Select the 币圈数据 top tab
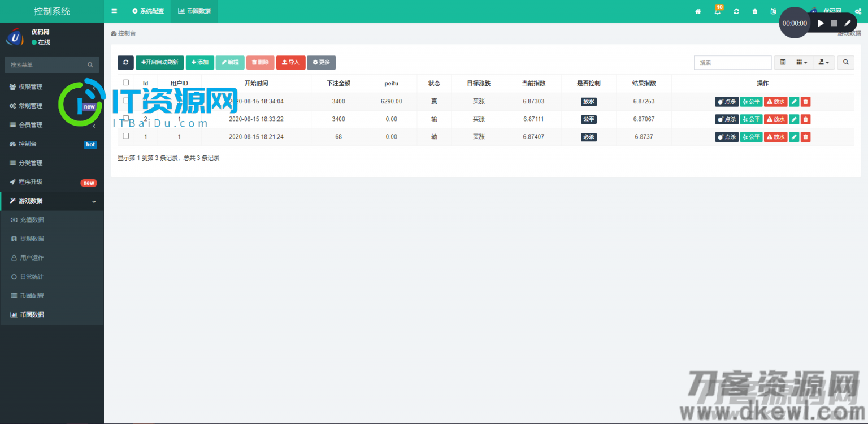Viewport: 868px width, 424px height. coord(194,11)
